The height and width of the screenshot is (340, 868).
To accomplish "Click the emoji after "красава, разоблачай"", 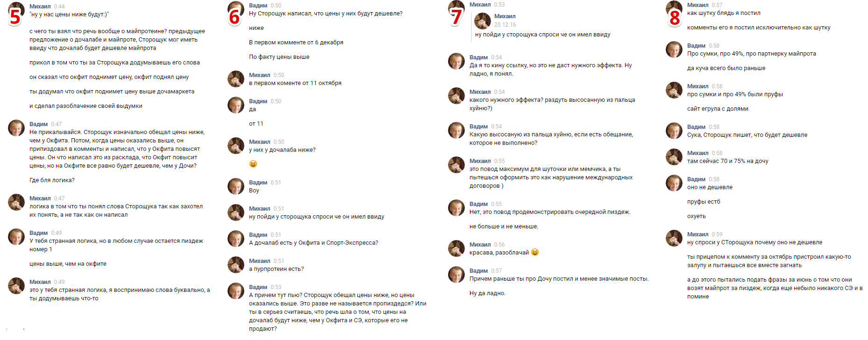I will coord(535,252).
